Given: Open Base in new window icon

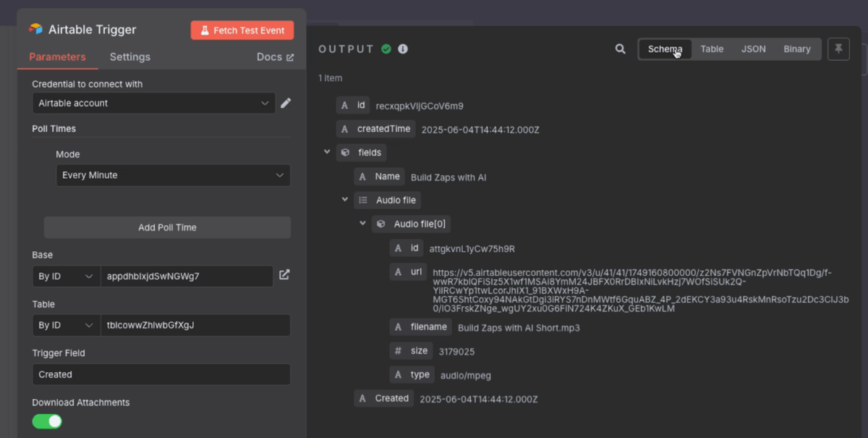Looking at the screenshot, I should pos(284,275).
